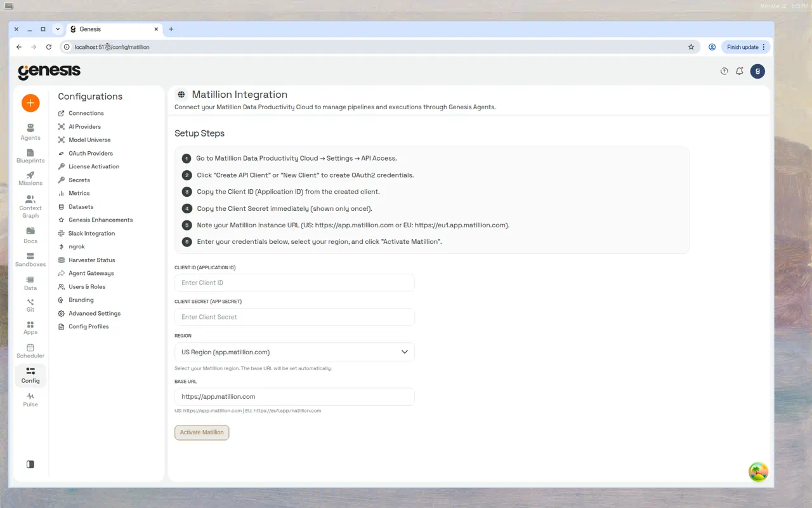Screen dimensions: 812x508
Task: Open the Scheduler calendar icon
Action: tap(30, 351)
